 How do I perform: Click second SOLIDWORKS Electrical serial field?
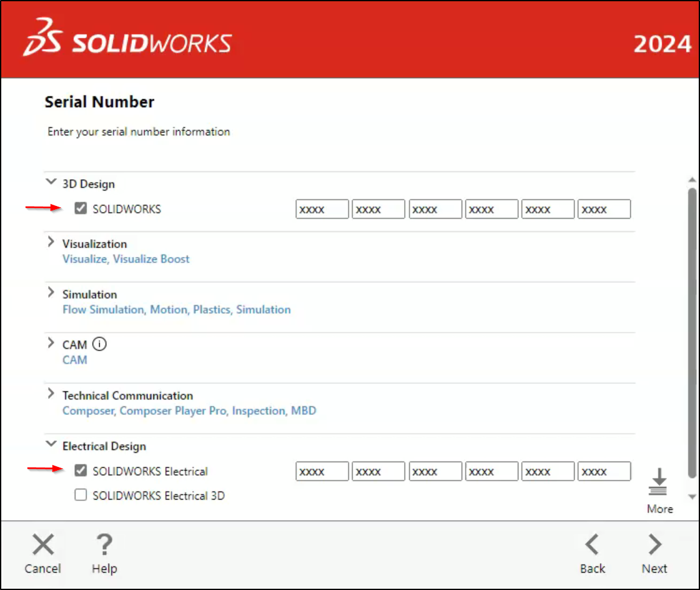click(378, 471)
